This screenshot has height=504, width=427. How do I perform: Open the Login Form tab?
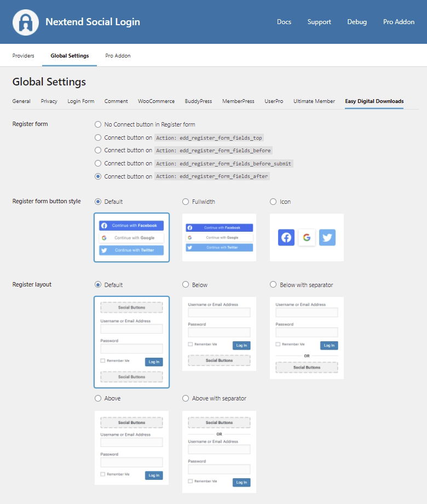pyautogui.click(x=80, y=101)
